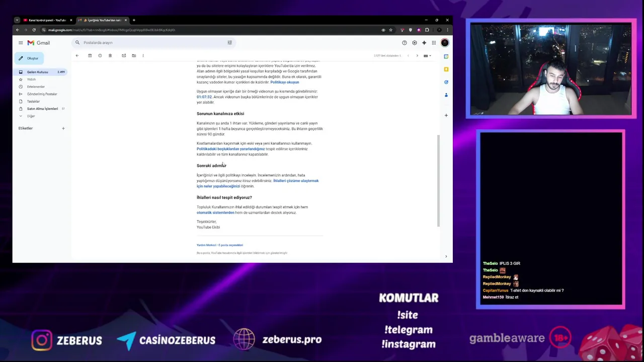Open the Politikayı okuyun link
644x362 pixels.
click(285, 82)
